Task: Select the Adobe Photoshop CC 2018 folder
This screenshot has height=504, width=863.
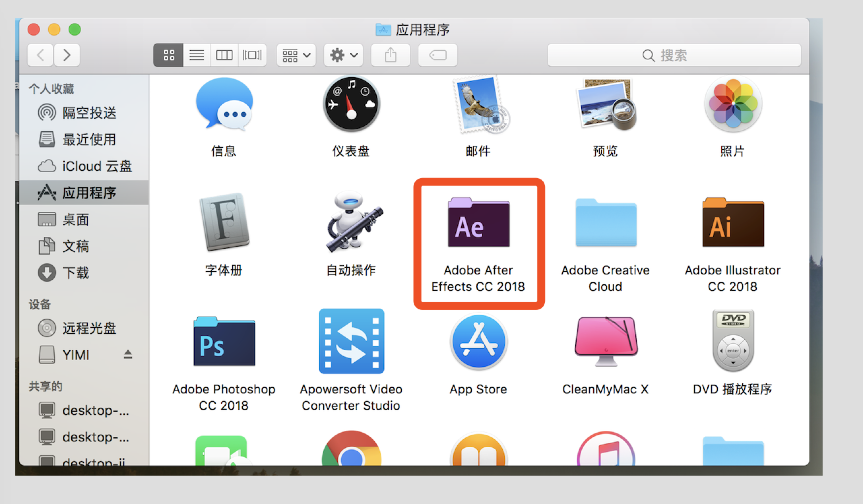Action: [224, 342]
